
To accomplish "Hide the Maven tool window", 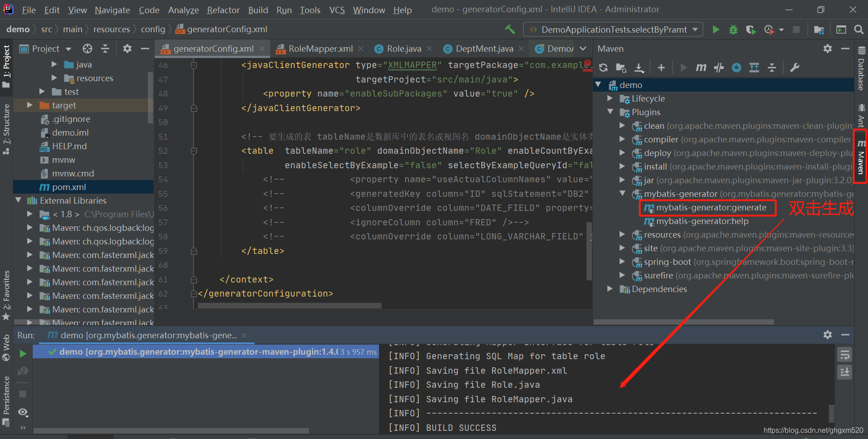I will [x=845, y=49].
